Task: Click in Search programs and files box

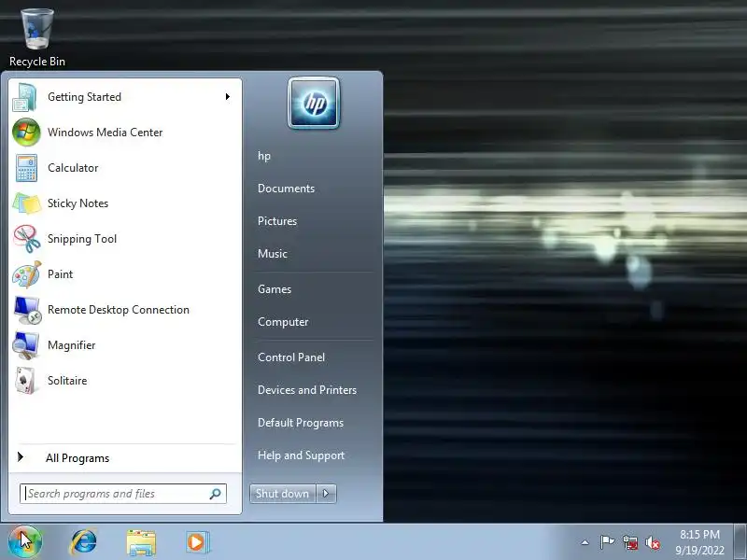Action: click(123, 494)
